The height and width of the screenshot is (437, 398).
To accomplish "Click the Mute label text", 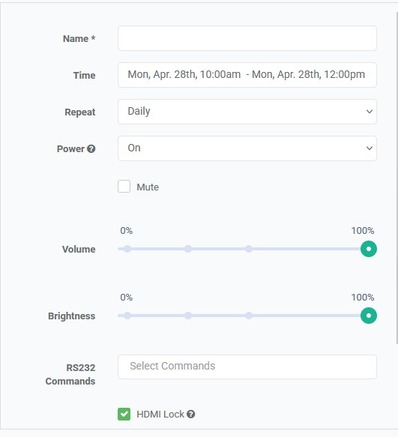I will click(148, 187).
